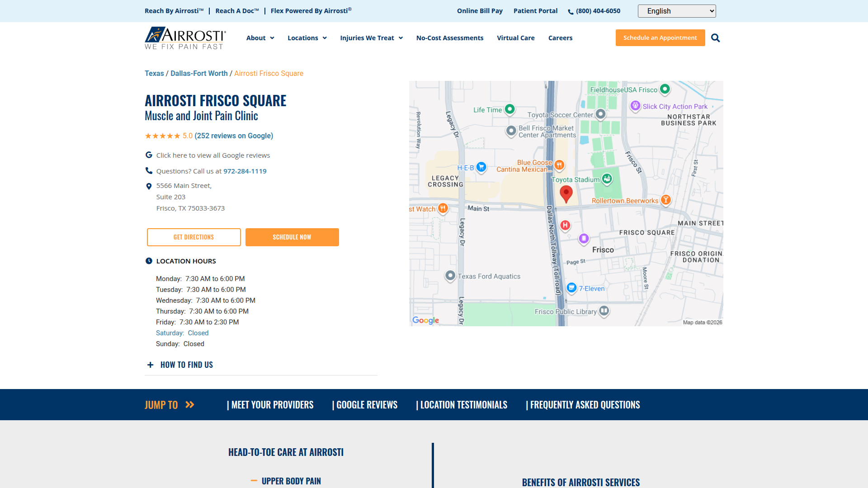The width and height of the screenshot is (868, 488).
Task: Click the Google logo on the map
Action: point(425,320)
